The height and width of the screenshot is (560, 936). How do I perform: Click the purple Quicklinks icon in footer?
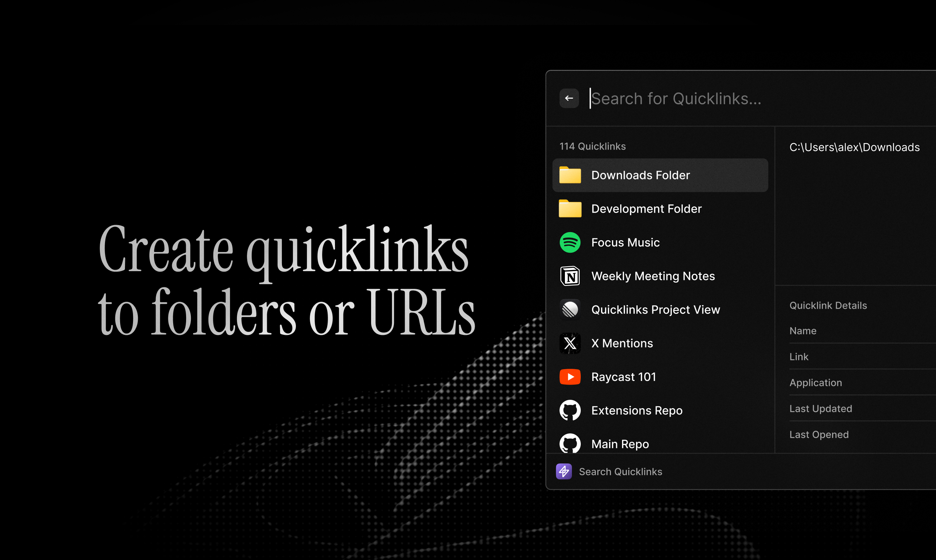(x=563, y=472)
